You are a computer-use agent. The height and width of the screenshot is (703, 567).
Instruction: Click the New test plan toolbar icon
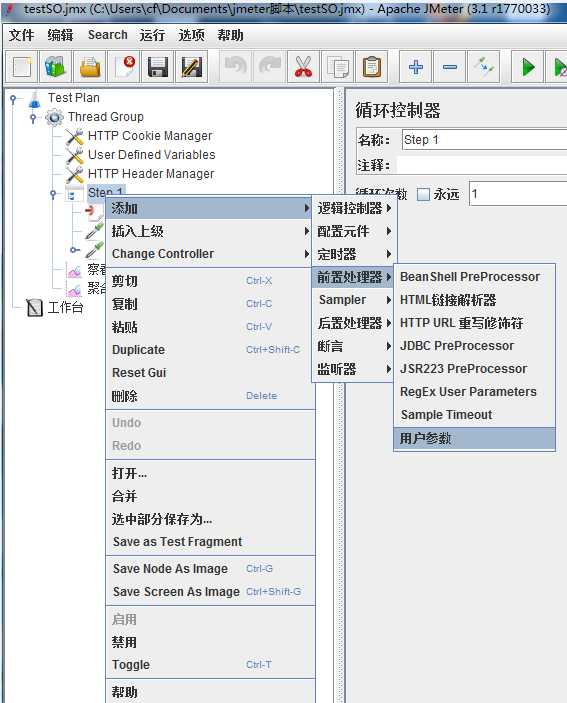point(22,67)
